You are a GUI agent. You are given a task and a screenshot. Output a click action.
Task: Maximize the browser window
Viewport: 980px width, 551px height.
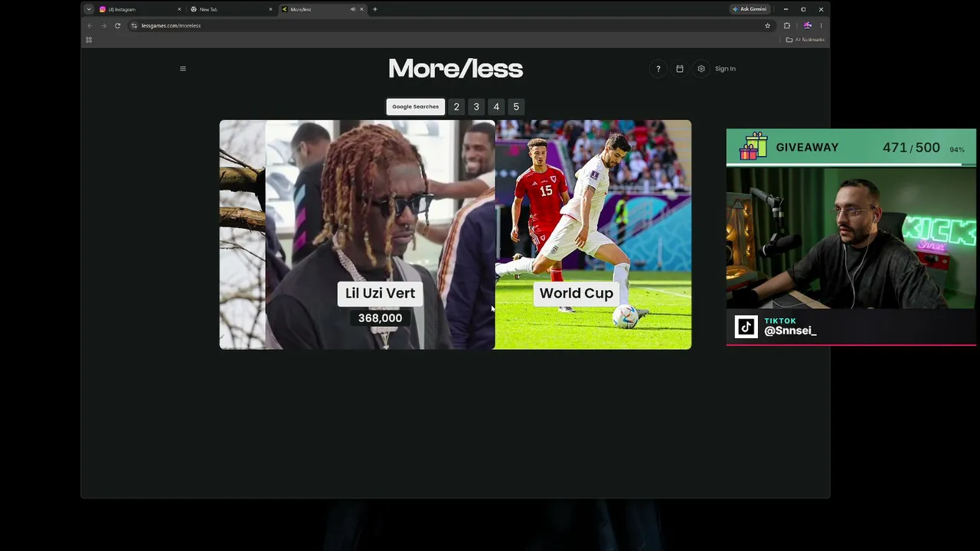pyautogui.click(x=803, y=9)
